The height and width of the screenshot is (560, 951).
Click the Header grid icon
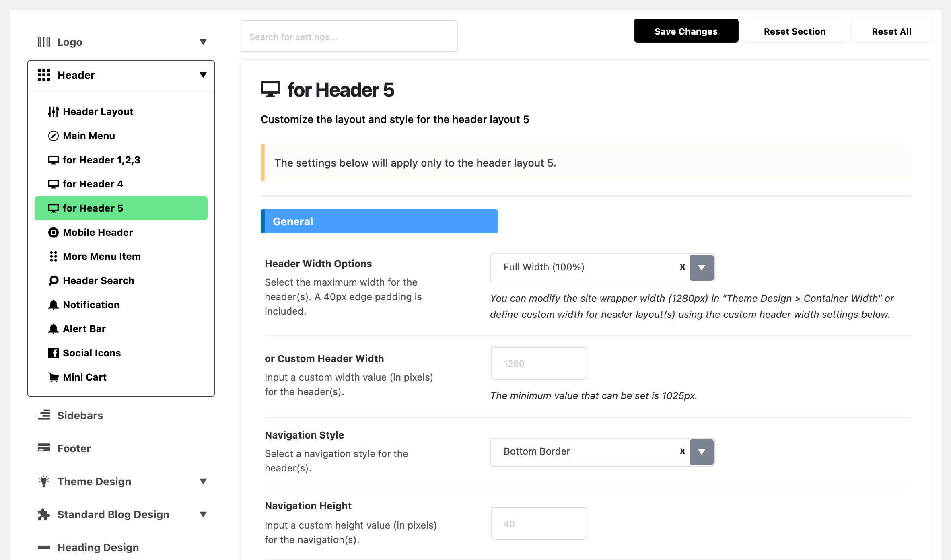[x=44, y=75]
